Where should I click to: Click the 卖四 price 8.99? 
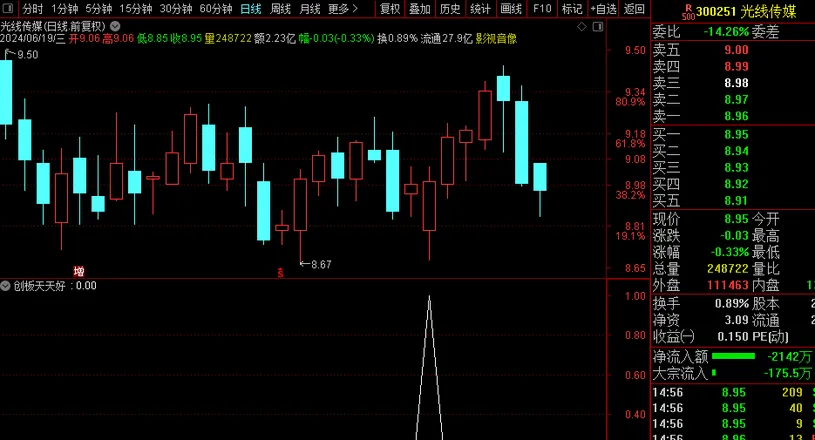click(x=736, y=66)
